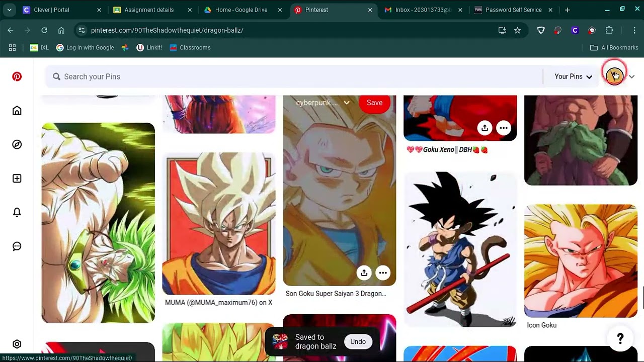Bookmark this page with star icon
Image resolution: width=644 pixels, height=362 pixels.
(517, 30)
